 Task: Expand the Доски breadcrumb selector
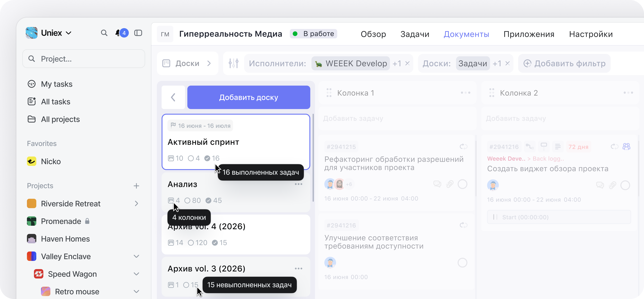click(187, 63)
